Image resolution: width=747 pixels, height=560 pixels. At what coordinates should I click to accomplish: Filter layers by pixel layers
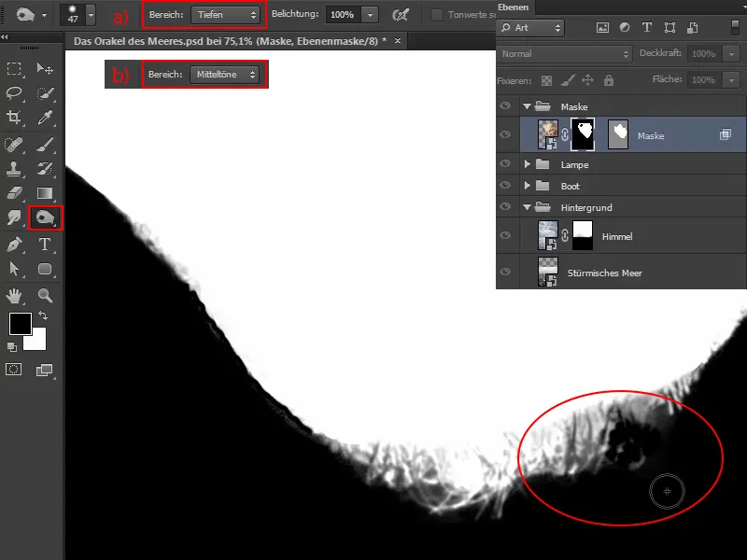pos(602,28)
